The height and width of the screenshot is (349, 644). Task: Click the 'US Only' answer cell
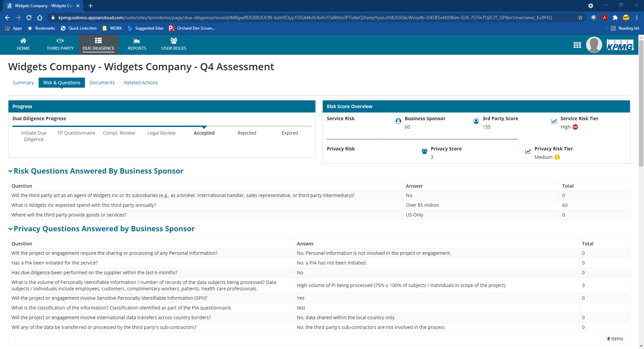(480, 215)
